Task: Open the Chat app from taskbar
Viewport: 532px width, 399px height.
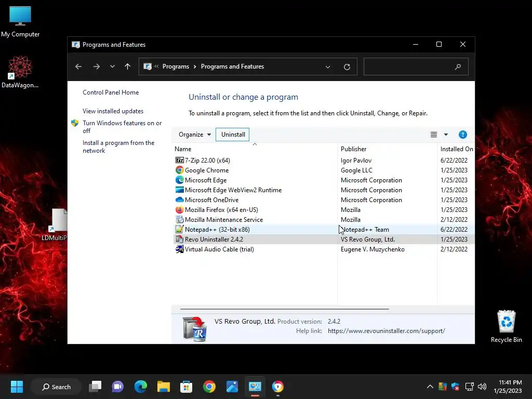Action: tap(118, 387)
